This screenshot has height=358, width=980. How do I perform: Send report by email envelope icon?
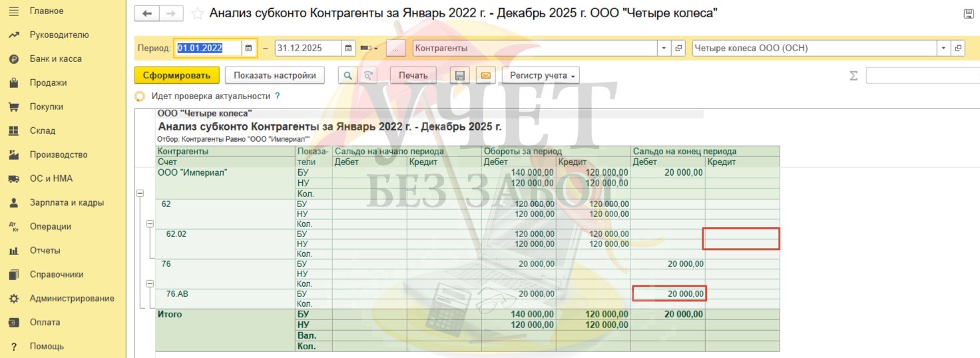(485, 75)
